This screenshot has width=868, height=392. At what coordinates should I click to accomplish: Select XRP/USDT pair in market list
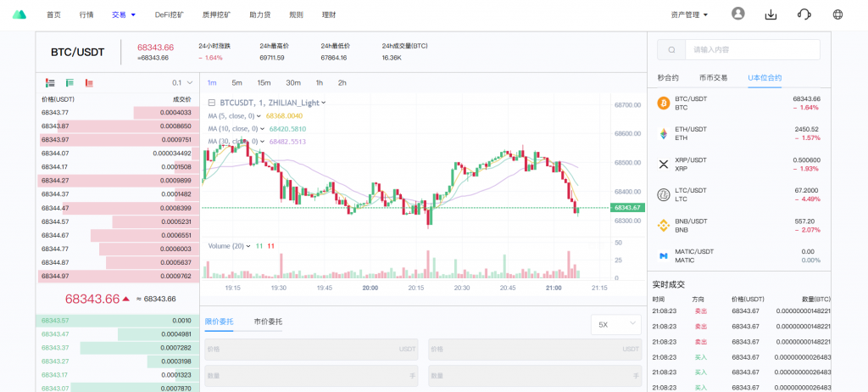click(x=739, y=164)
